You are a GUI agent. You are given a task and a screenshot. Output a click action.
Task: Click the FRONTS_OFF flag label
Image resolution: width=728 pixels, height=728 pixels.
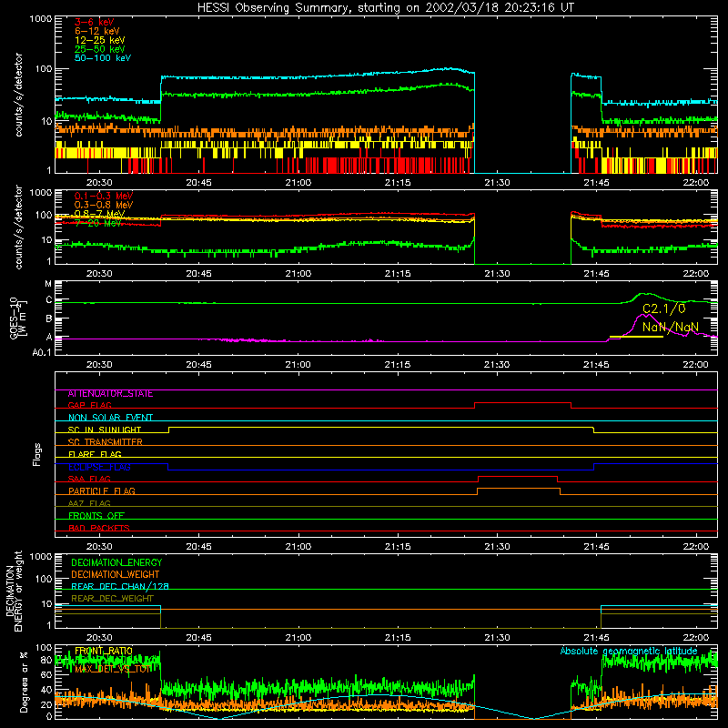tap(96, 516)
